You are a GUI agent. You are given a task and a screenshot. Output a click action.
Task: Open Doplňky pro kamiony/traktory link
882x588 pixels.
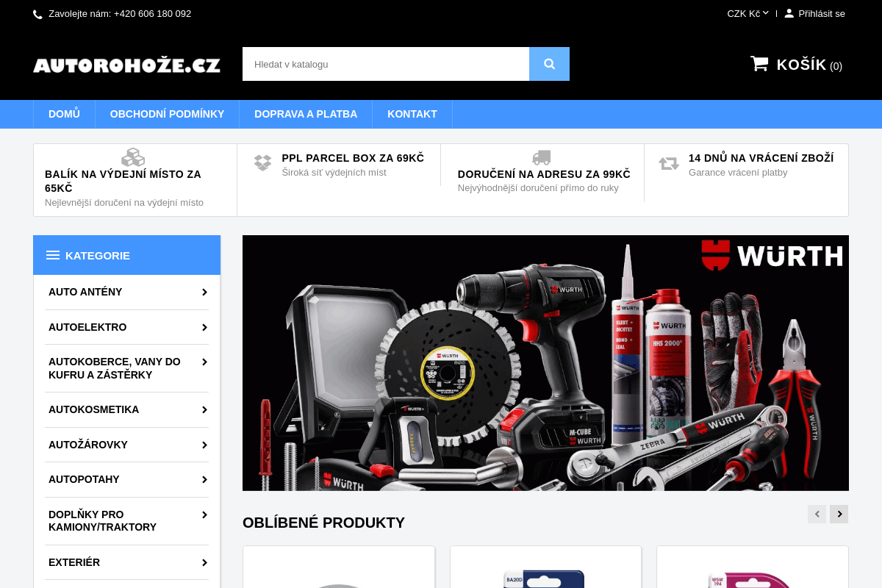coord(103,520)
